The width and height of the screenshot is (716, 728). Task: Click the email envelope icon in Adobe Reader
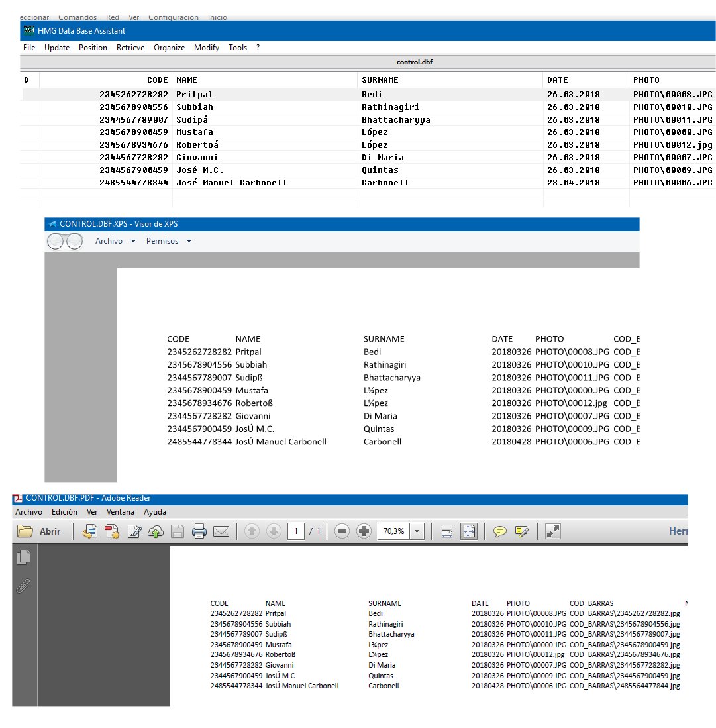221,531
